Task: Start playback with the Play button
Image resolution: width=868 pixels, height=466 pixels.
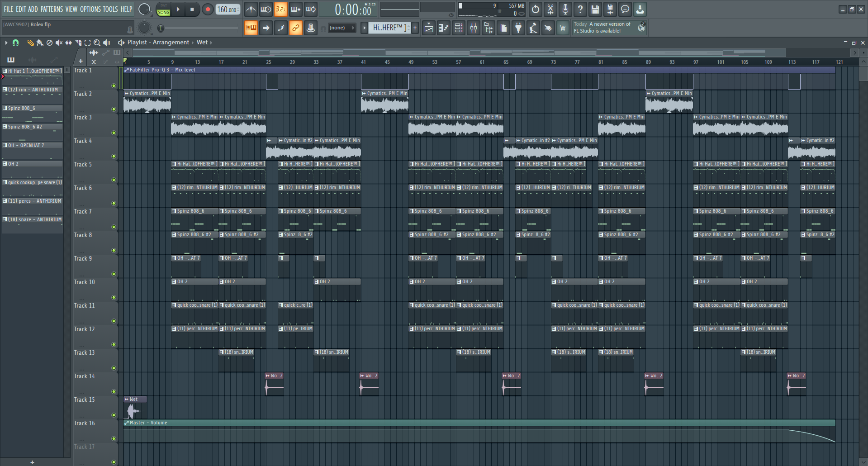Action: [178, 9]
